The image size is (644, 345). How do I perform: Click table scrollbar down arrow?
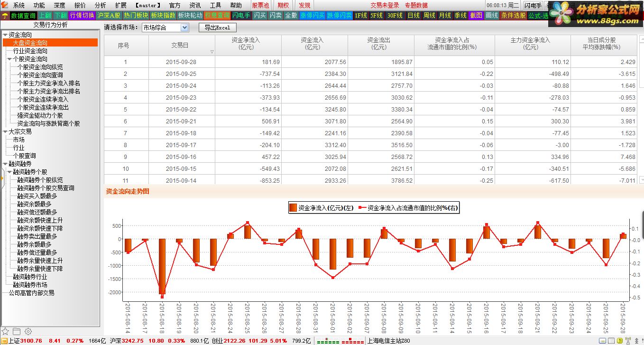click(642, 180)
